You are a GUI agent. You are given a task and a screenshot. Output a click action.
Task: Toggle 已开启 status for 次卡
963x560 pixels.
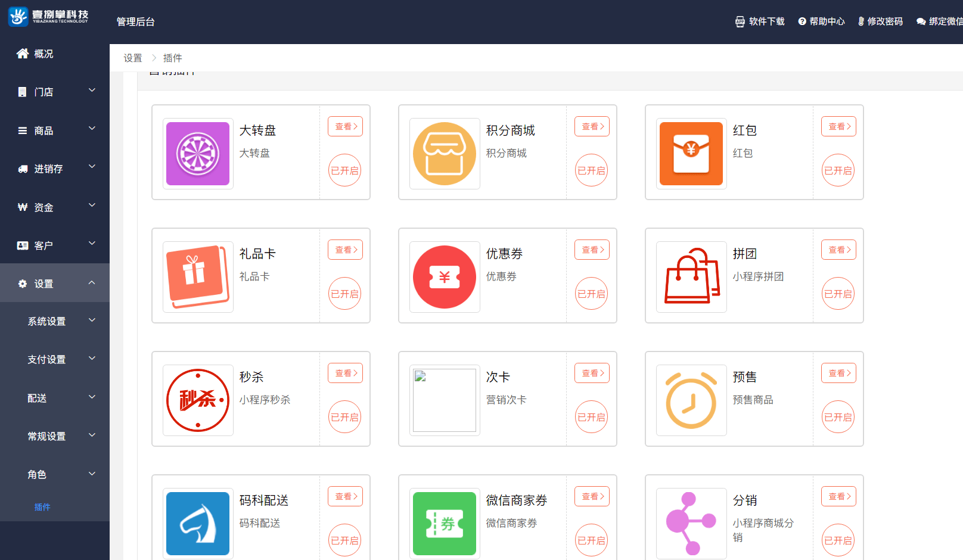click(x=592, y=417)
